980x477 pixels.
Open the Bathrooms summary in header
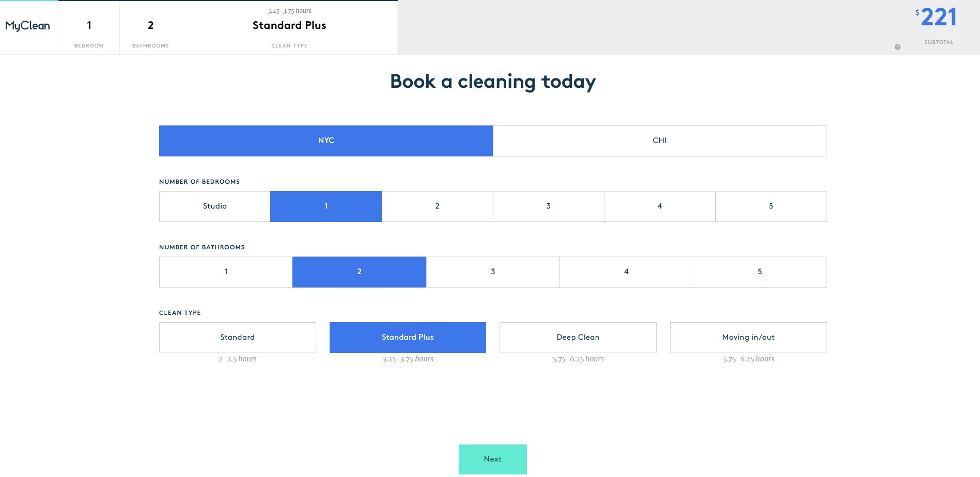(150, 27)
